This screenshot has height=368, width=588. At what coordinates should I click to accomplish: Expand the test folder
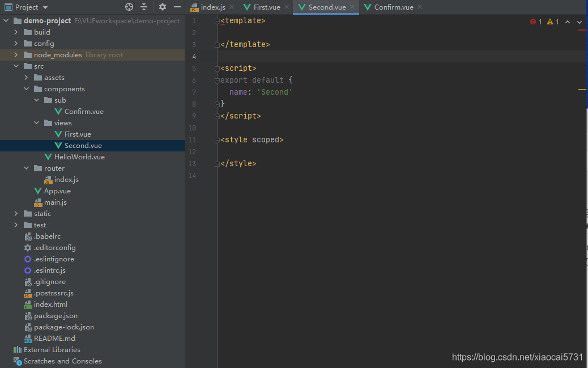coord(16,225)
